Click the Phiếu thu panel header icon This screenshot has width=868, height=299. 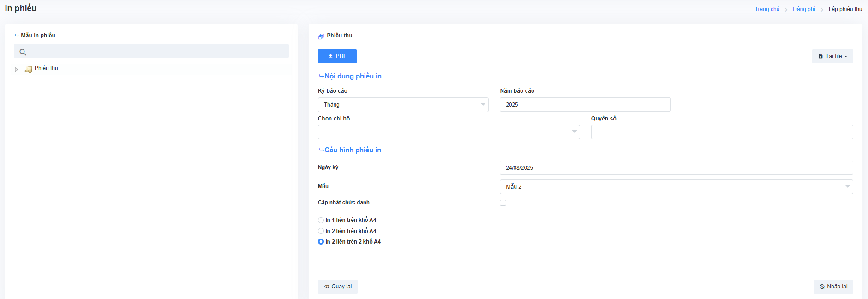click(x=321, y=36)
